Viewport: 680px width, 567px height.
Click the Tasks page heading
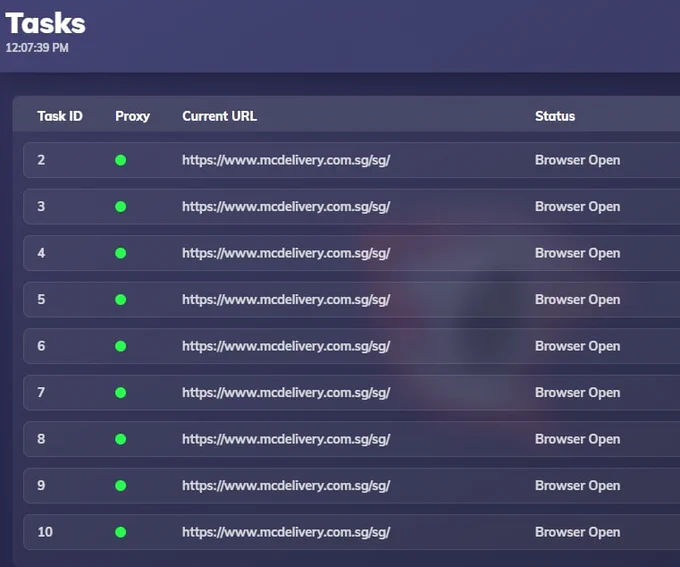[x=46, y=23]
